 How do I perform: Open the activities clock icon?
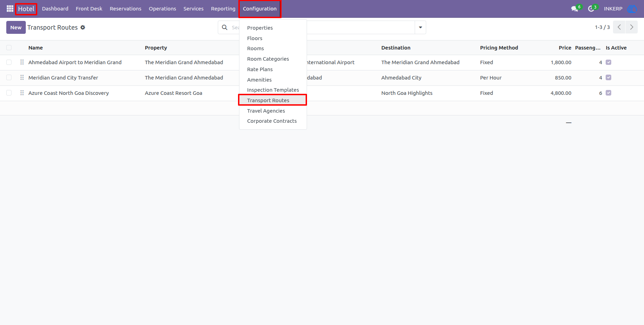[x=591, y=9]
